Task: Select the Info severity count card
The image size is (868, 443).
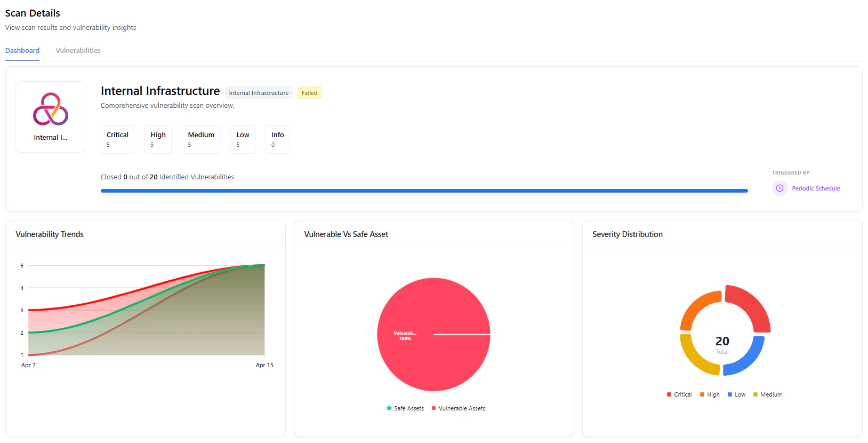Action: pos(277,139)
